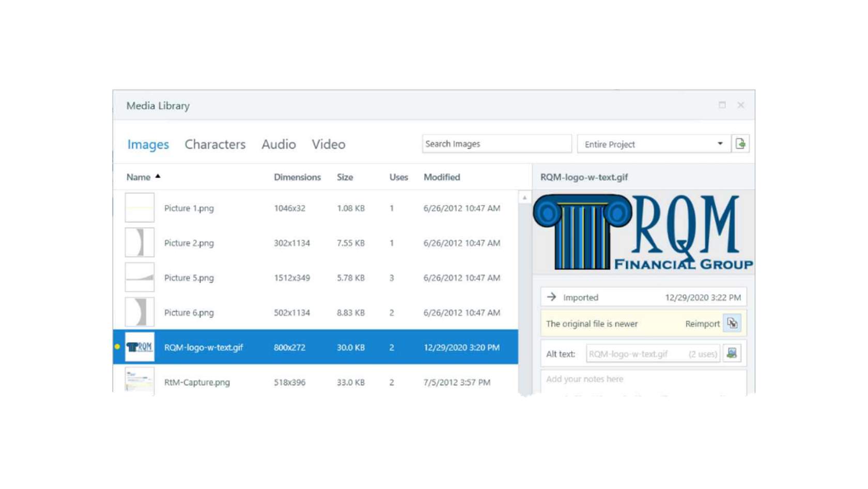Click the RQM-logo-w-text.gif preview panel title
This screenshot has height=489, width=868.
[584, 177]
